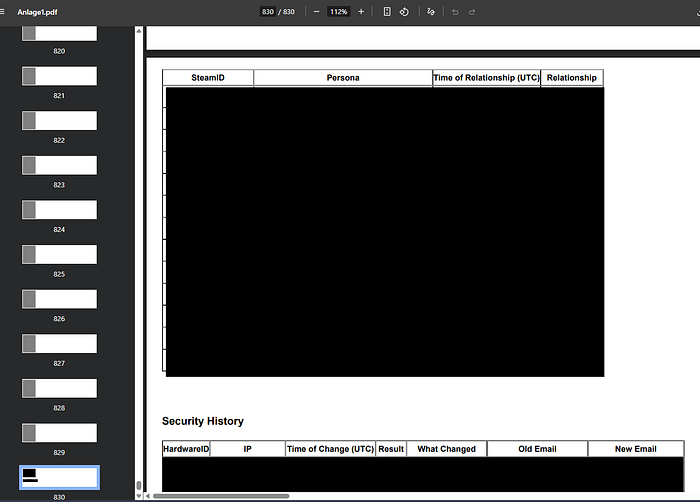
Task: Click the thumbnail panel vertical scroll thumb
Action: [139, 485]
